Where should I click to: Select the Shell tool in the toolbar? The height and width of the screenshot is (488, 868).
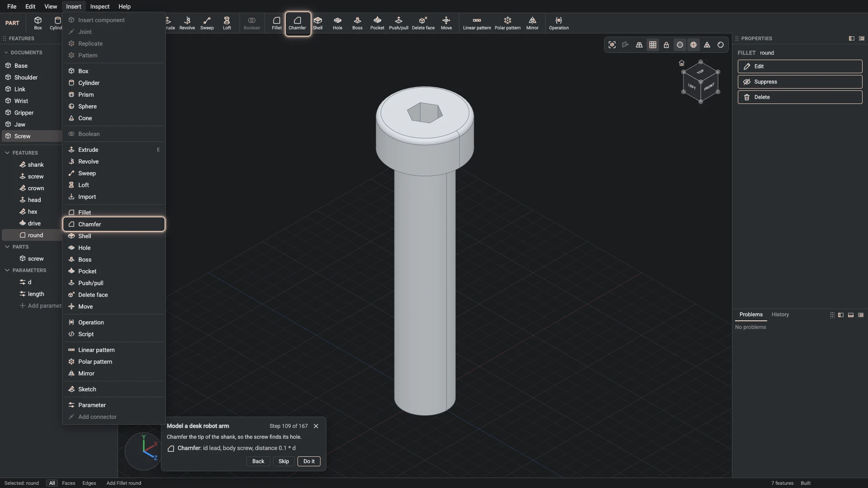(318, 23)
